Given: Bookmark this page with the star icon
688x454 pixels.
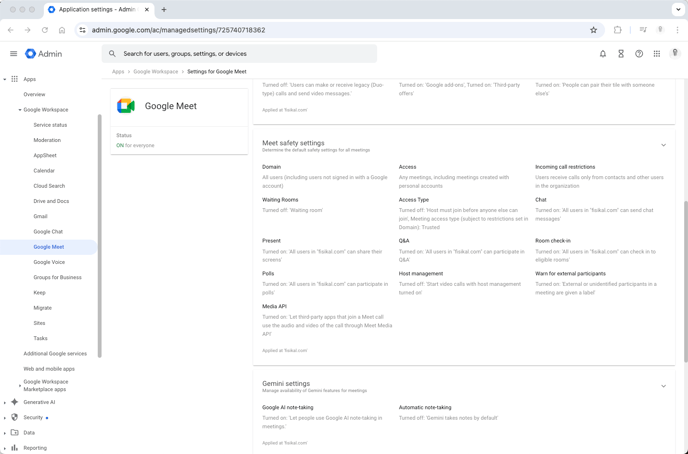Looking at the screenshot, I should [593, 30].
